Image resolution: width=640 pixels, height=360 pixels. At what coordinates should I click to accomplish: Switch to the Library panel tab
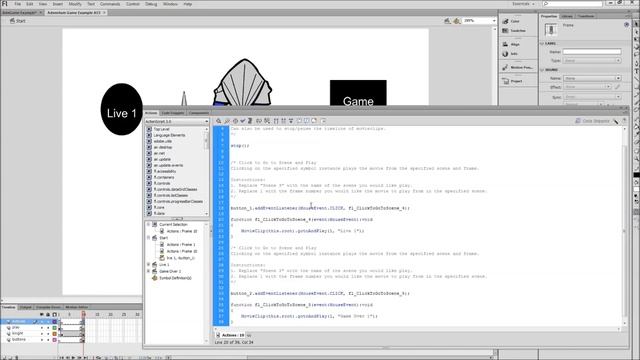click(x=567, y=16)
